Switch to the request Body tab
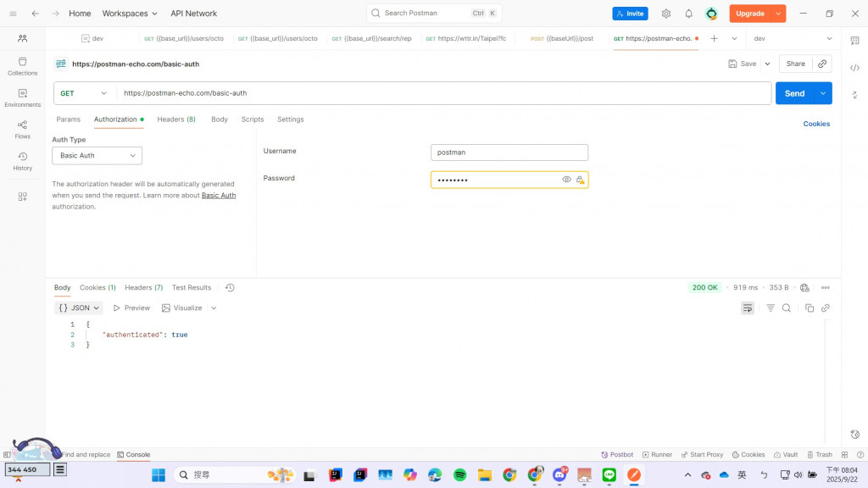The height and width of the screenshot is (488, 868). click(x=220, y=119)
